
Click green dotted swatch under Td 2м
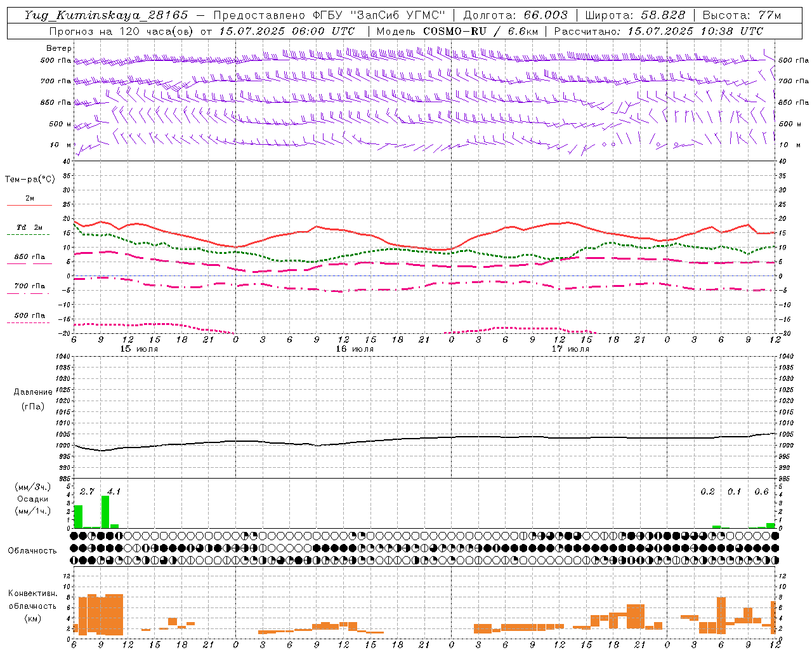[29, 234]
